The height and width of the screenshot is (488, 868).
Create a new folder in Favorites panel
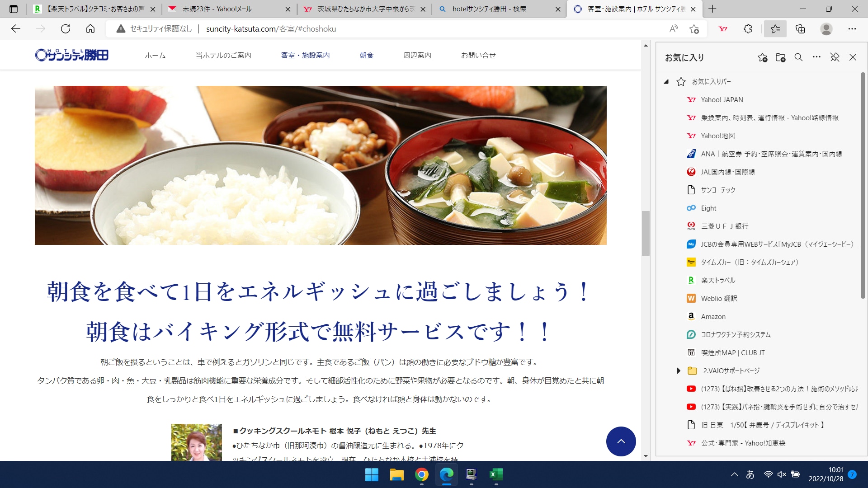pos(781,57)
